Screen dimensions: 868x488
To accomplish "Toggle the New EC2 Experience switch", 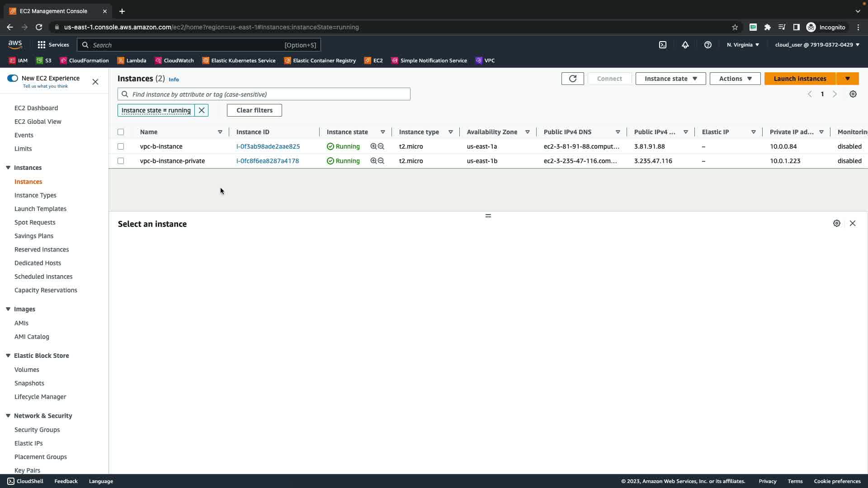I will coord(13,78).
